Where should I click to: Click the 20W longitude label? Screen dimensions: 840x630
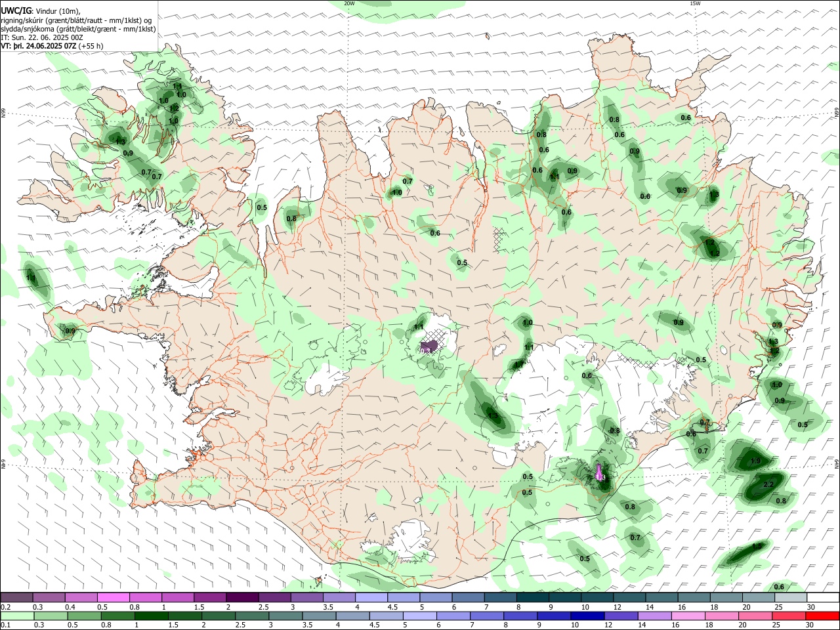point(349,3)
